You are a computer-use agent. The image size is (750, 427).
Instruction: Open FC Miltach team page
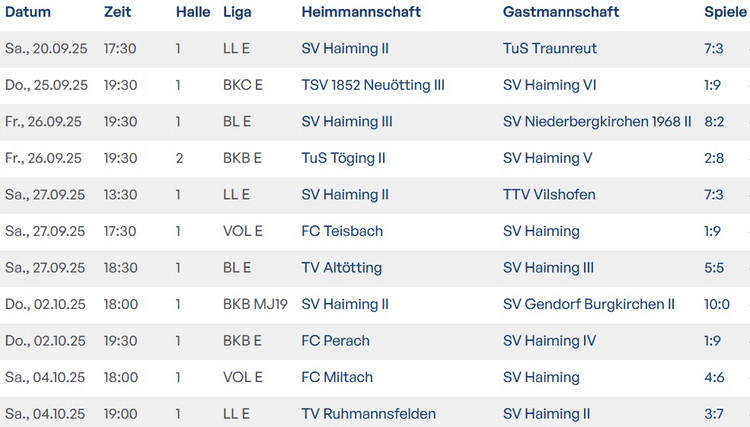tap(337, 377)
